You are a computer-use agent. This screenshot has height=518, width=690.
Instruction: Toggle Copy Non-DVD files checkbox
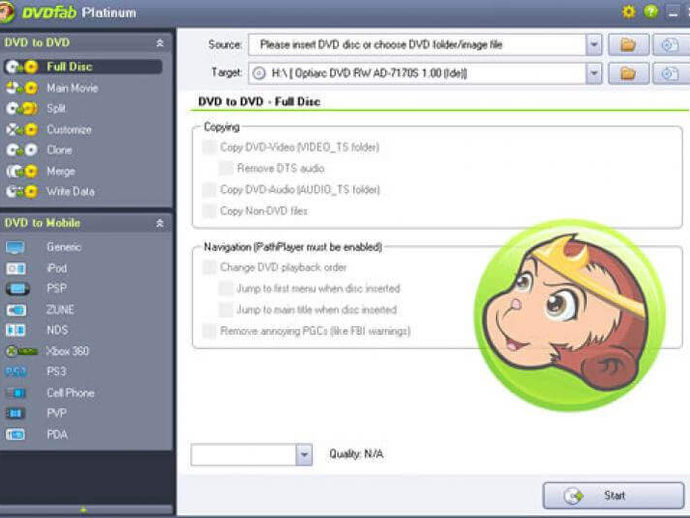click(209, 211)
